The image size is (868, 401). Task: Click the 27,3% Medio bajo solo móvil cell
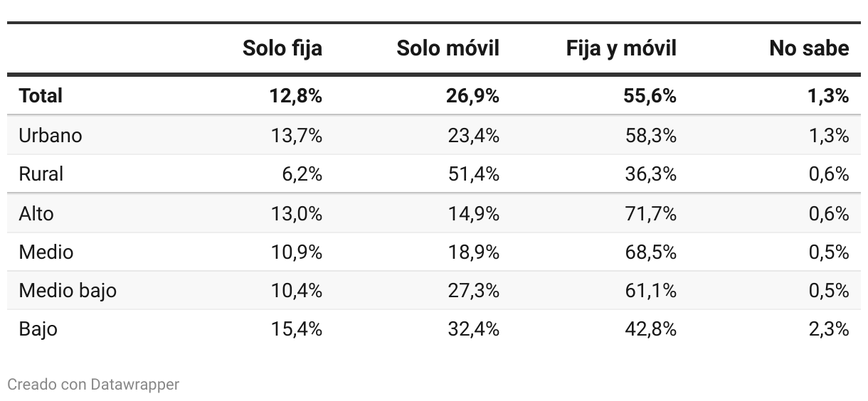click(473, 291)
